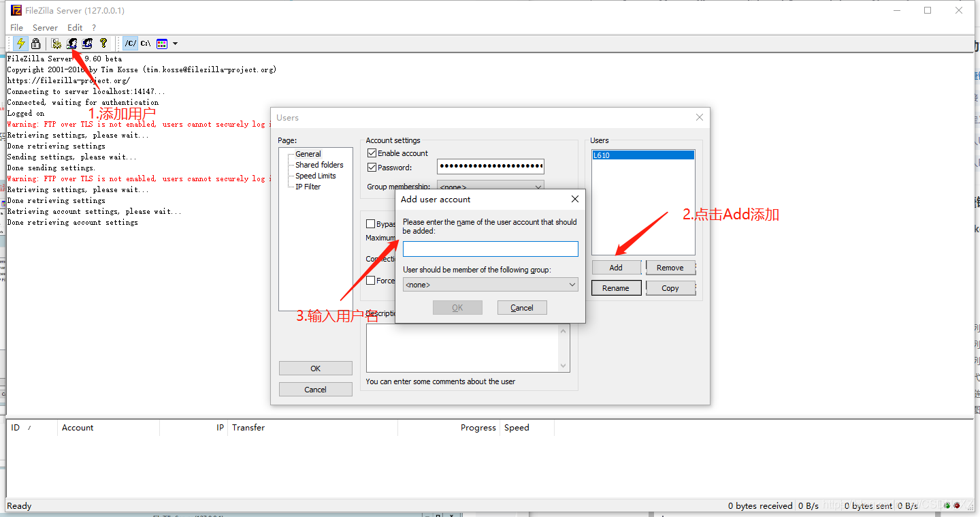Click OK in the Users dialog
This screenshot has height=517, width=980.
(316, 369)
